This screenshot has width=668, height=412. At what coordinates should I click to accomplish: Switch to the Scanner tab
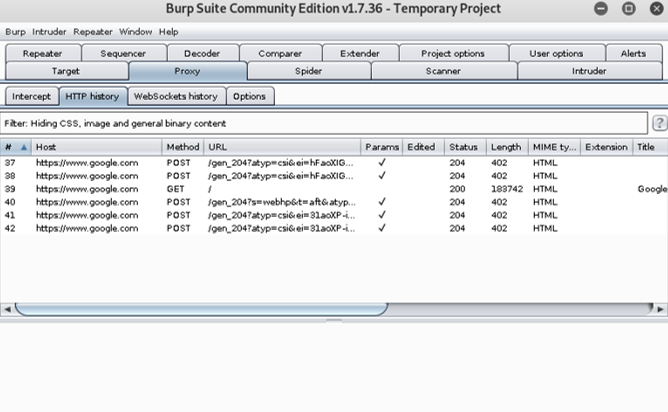[x=443, y=71]
